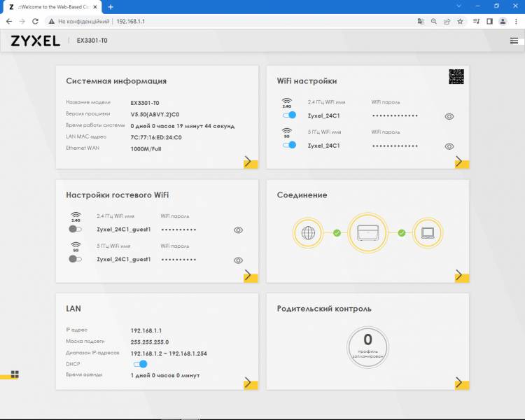
Task: Show the 5 GHz main WiFi password
Action: point(449,146)
